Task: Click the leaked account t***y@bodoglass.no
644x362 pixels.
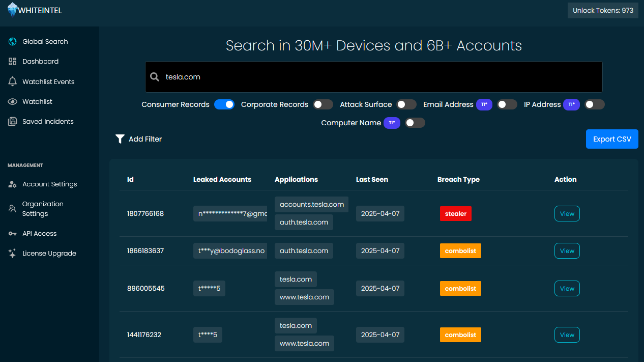Action: point(230,251)
